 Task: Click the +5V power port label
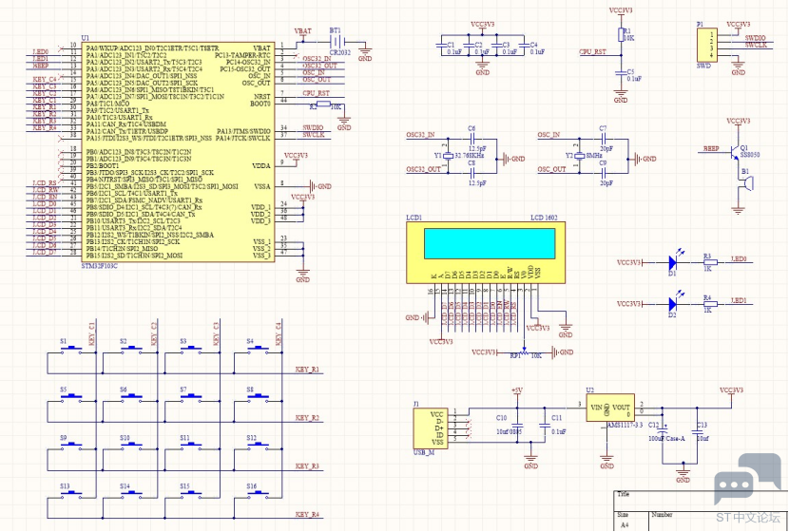click(x=517, y=390)
